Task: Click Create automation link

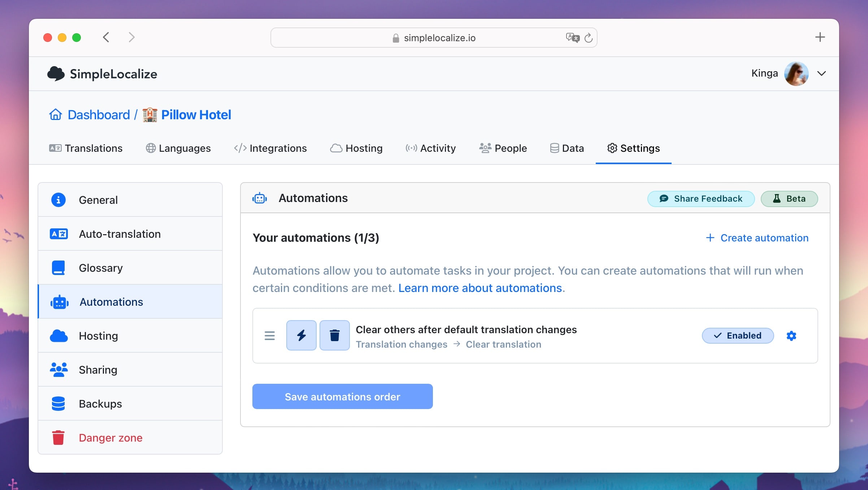Action: [x=757, y=238]
